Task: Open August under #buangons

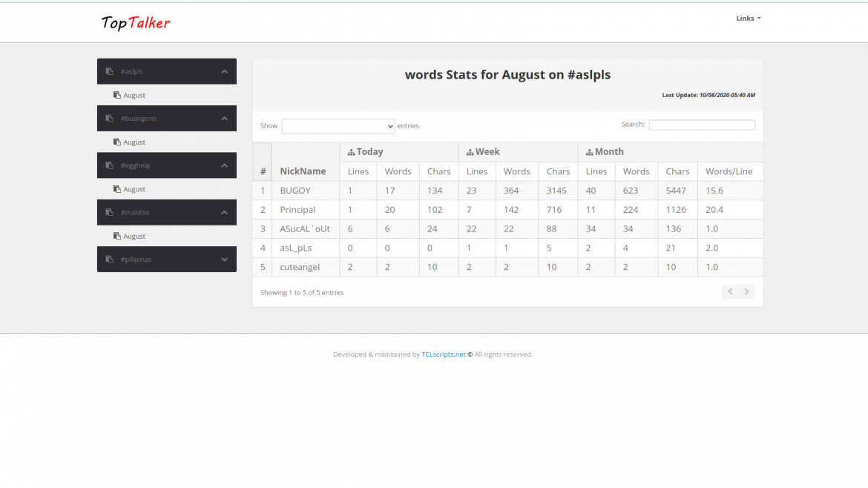Action: click(134, 142)
